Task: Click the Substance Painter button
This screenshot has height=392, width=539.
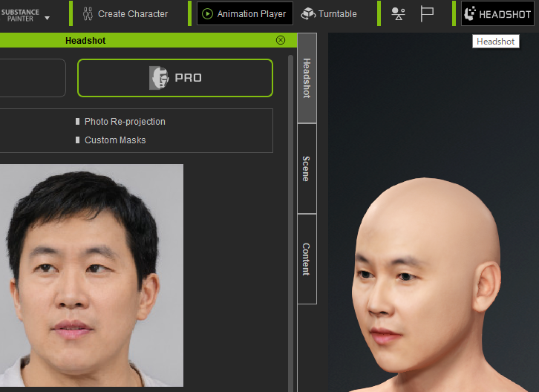Action: coord(20,15)
